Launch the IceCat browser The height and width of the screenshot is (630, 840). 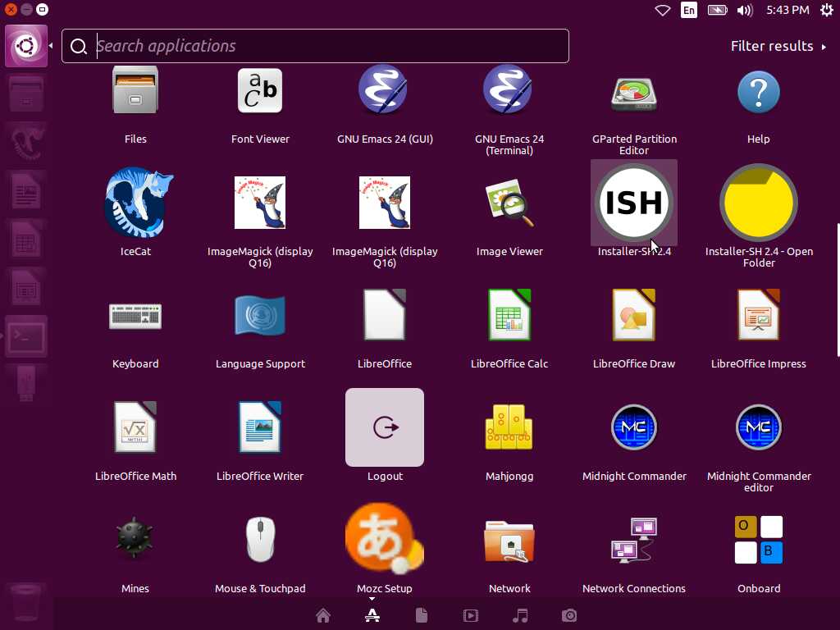(x=138, y=203)
